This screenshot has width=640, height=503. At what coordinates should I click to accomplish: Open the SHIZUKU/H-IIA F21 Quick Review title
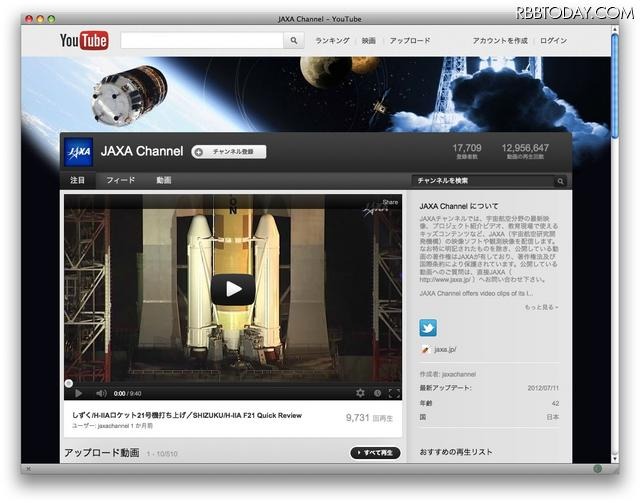click(x=187, y=415)
